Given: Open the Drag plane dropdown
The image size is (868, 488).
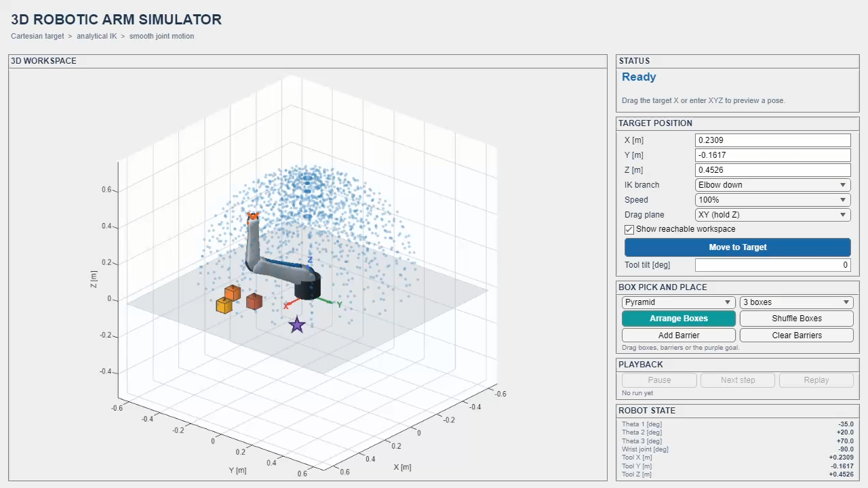Looking at the screenshot, I should [x=773, y=215].
